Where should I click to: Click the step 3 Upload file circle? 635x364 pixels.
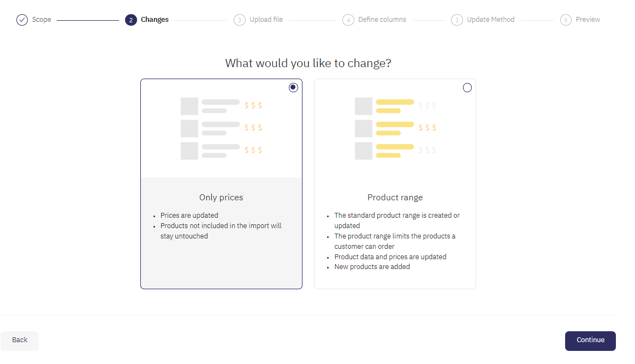click(239, 20)
